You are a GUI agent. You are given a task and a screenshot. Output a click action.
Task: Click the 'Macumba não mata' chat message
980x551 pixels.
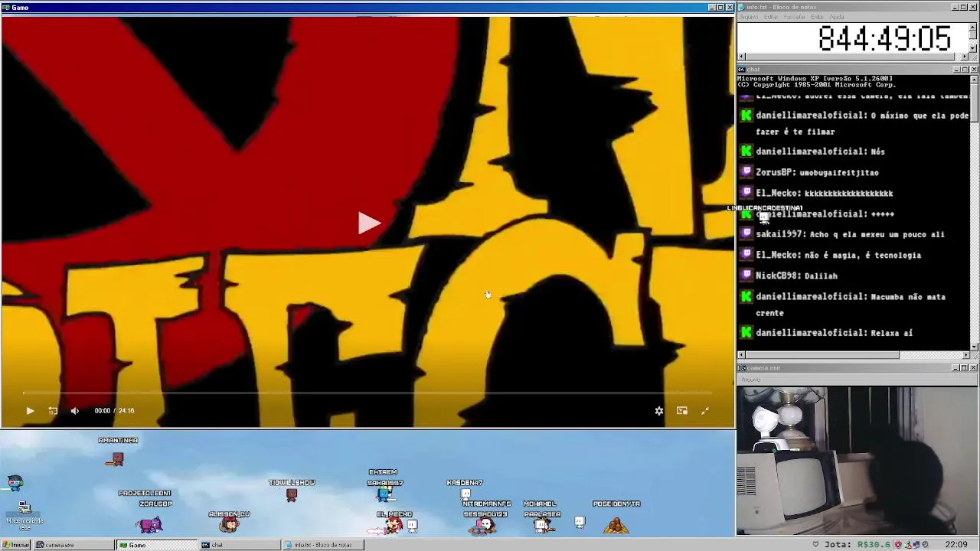coord(908,297)
